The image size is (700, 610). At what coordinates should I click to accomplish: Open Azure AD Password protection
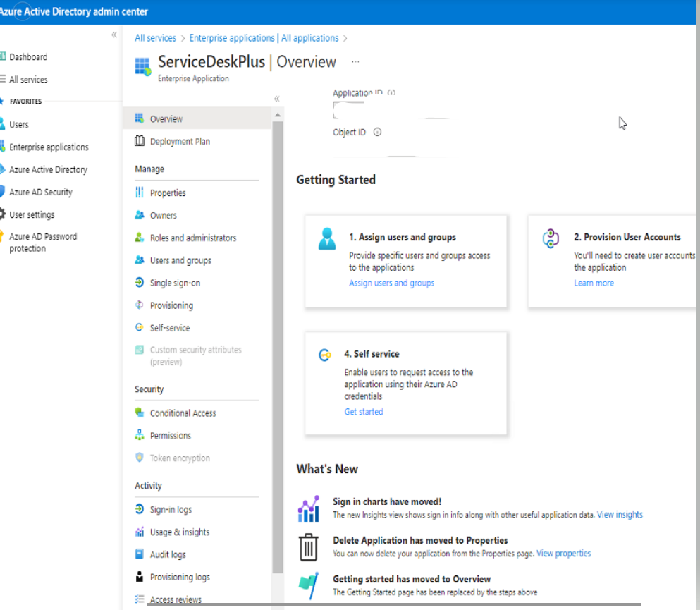coord(43,243)
